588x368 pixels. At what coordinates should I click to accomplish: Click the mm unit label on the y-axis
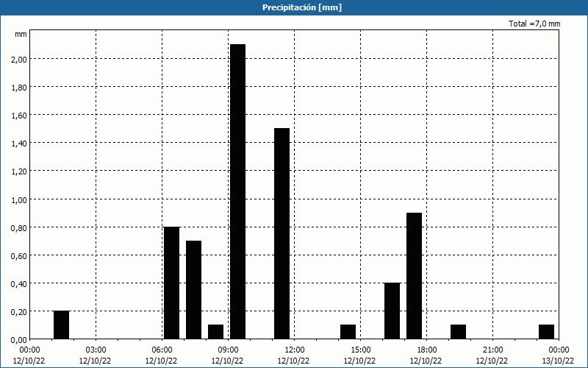pyautogui.click(x=21, y=34)
